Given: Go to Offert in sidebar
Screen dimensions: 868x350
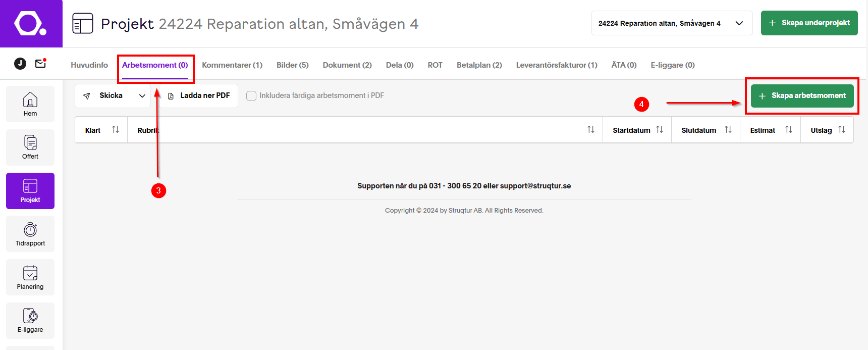Looking at the screenshot, I should (x=30, y=147).
